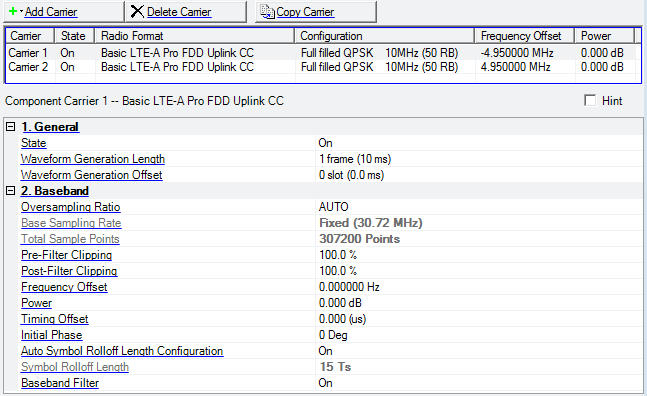
Task: Click the 0 Deg initial phase value
Action: click(x=333, y=335)
